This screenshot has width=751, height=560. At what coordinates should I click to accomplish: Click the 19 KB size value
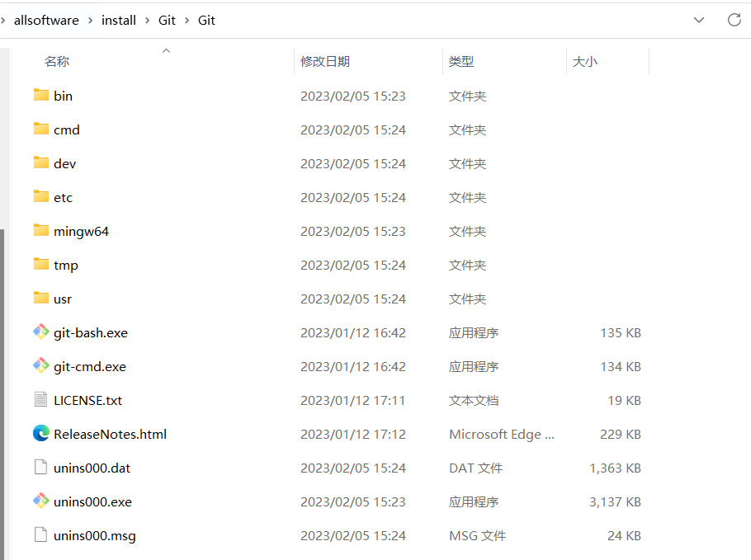click(625, 401)
